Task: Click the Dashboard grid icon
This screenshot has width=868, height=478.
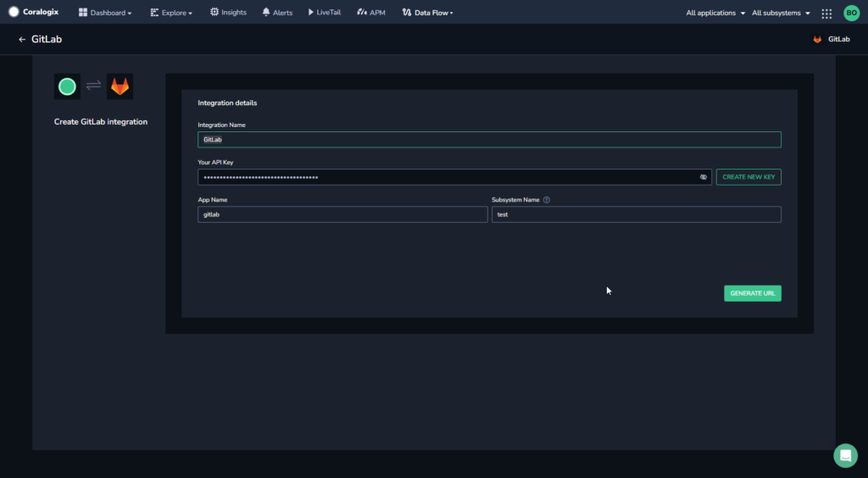Action: [x=83, y=12]
